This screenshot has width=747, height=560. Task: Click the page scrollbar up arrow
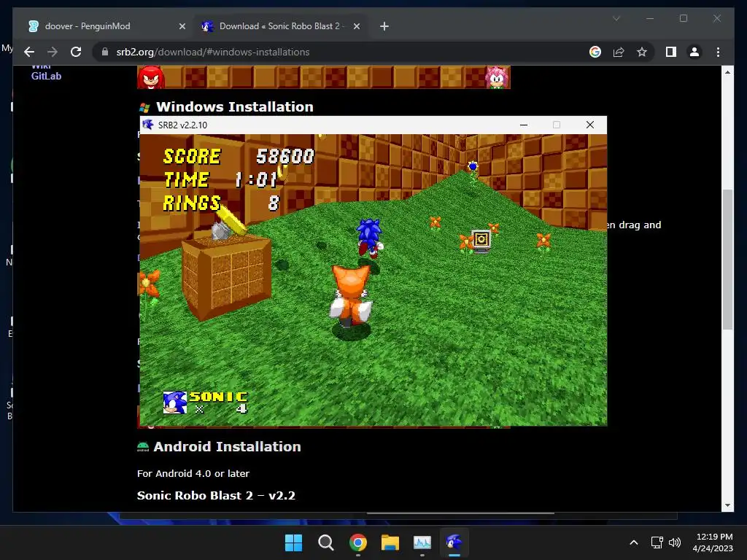[x=727, y=72]
